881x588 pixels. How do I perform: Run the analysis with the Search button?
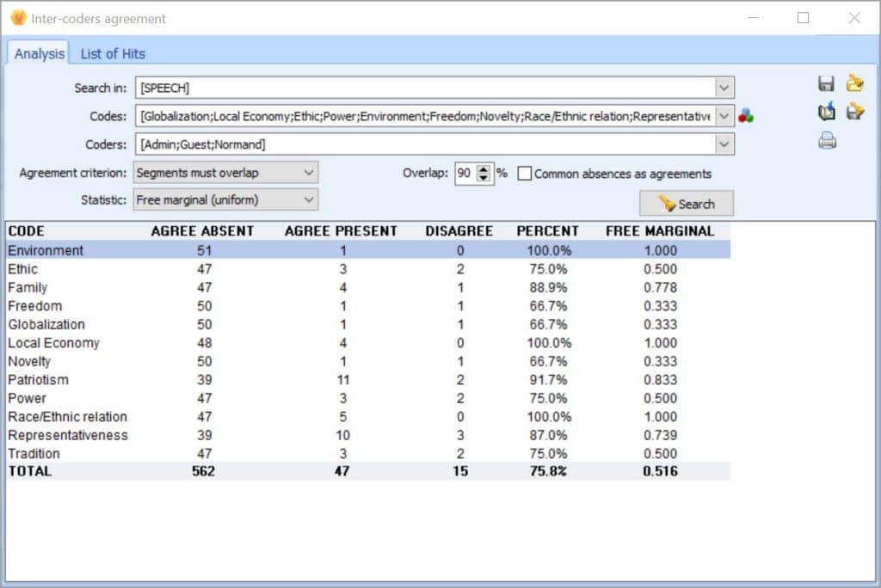[x=686, y=204]
